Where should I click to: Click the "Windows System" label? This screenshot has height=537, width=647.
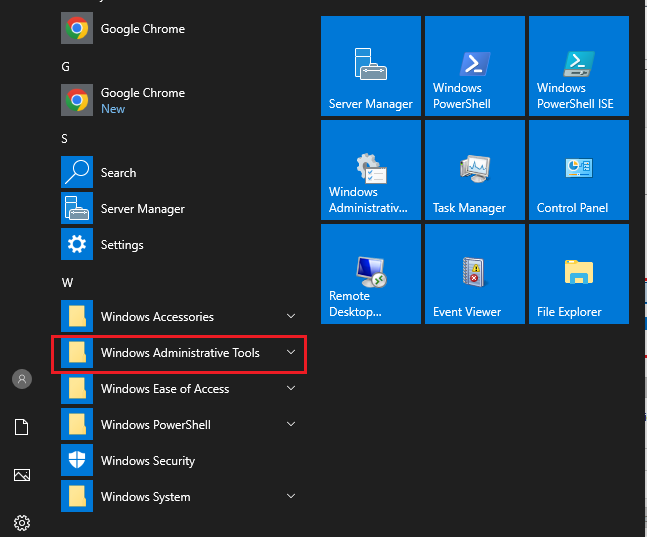[146, 497]
